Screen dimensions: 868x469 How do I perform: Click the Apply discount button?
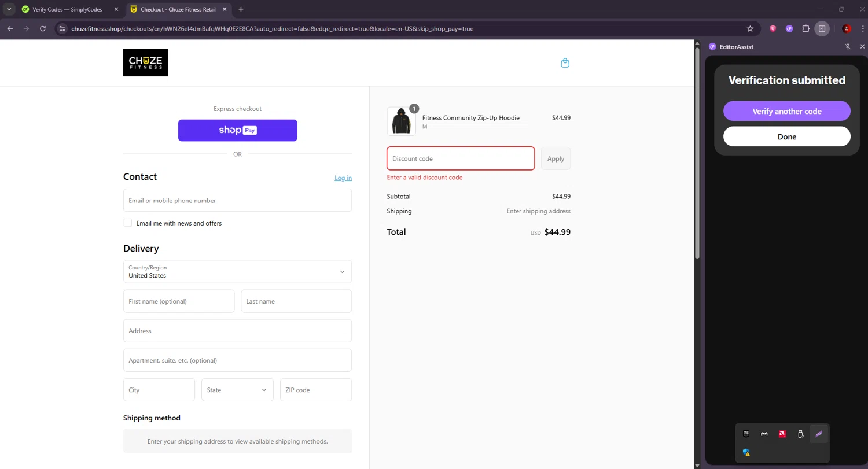[x=556, y=158]
